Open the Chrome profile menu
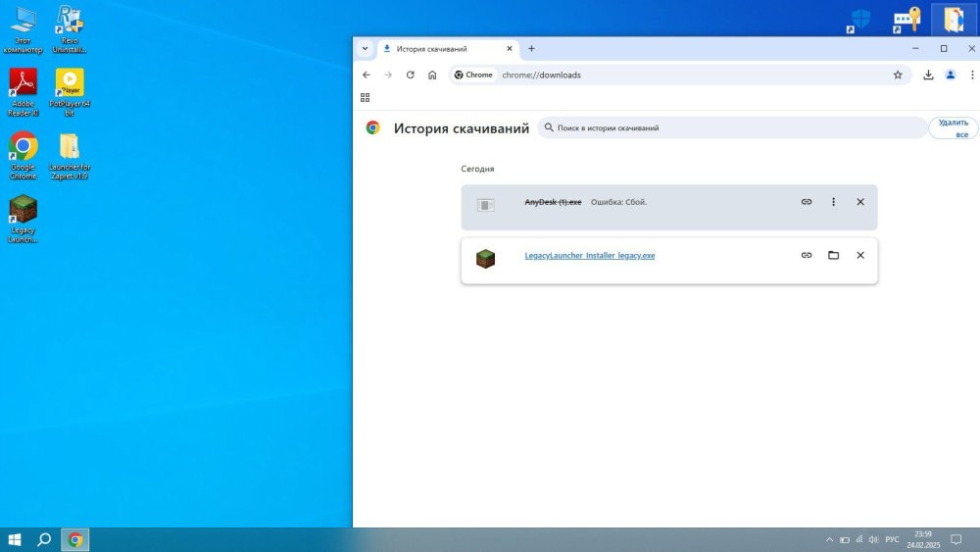Viewport: 980px width, 552px height. tap(950, 75)
